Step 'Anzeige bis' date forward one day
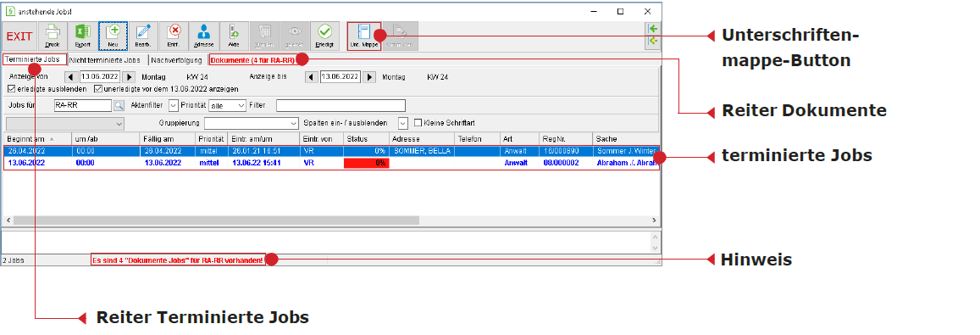980x335 pixels. point(369,77)
